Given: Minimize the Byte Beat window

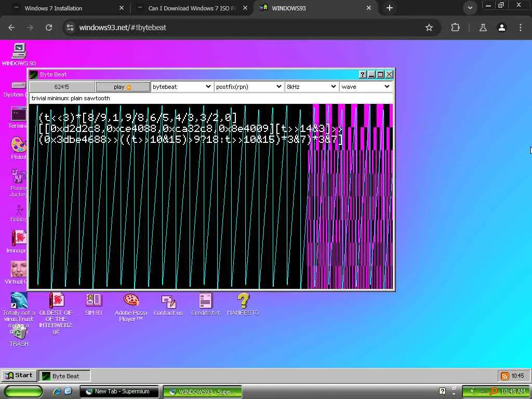Looking at the screenshot, I should tap(371, 75).
